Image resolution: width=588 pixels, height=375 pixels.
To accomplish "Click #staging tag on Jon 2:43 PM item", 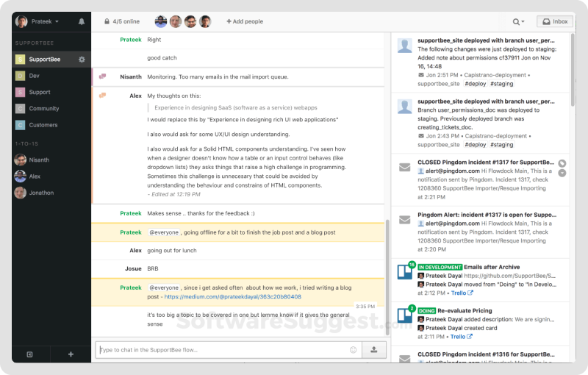I will [501, 145].
